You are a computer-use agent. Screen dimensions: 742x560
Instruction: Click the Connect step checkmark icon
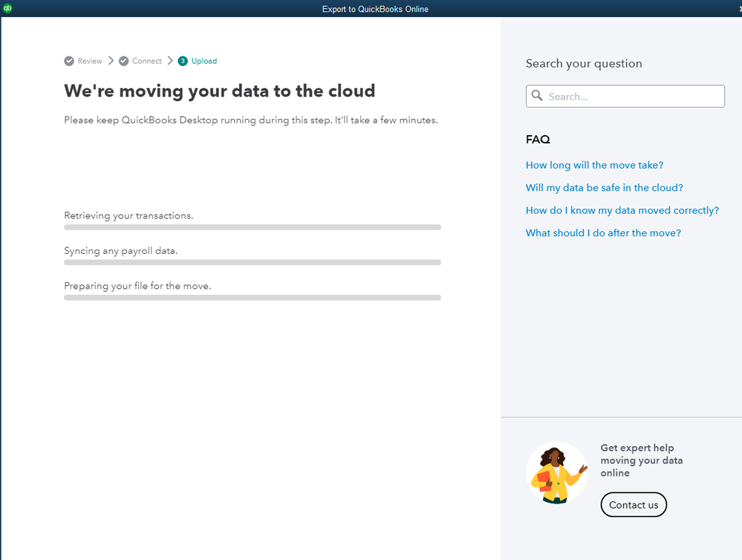point(124,61)
